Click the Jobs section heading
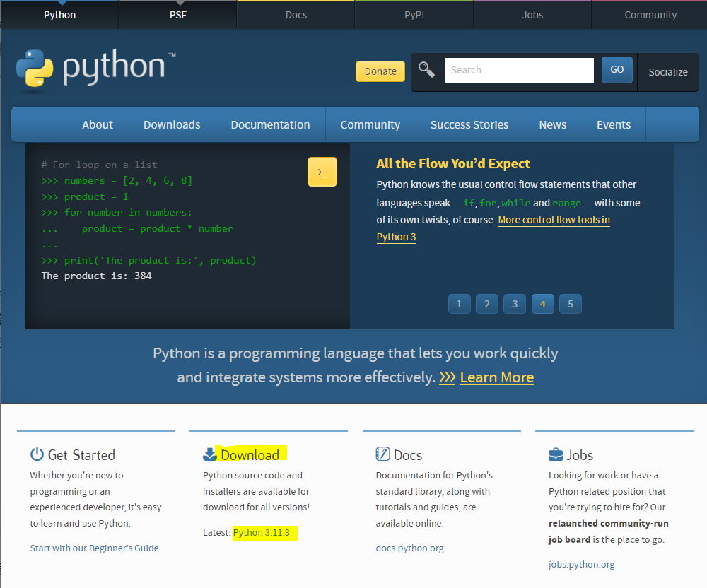Viewport: 707px width, 588px height. point(580,454)
